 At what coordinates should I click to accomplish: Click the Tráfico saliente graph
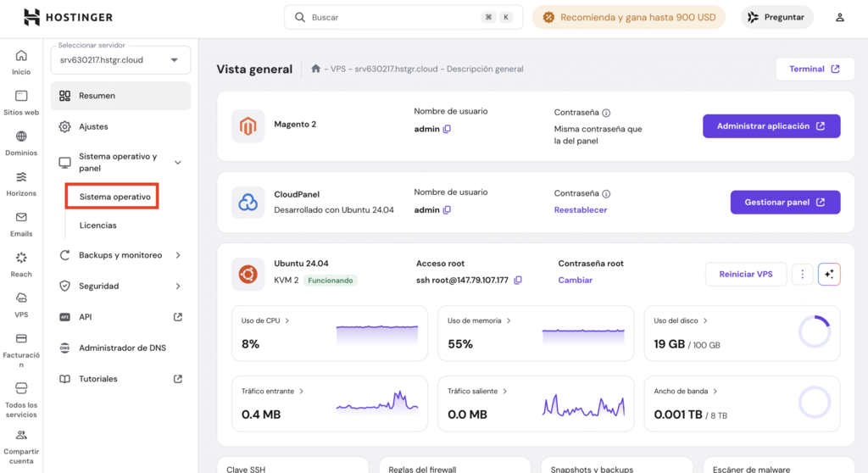click(x=583, y=405)
